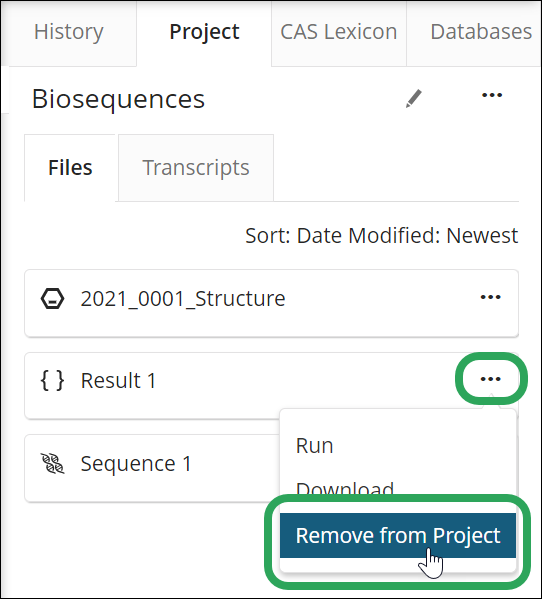Open the Biosequences project more-options ellipsis

point(492,95)
